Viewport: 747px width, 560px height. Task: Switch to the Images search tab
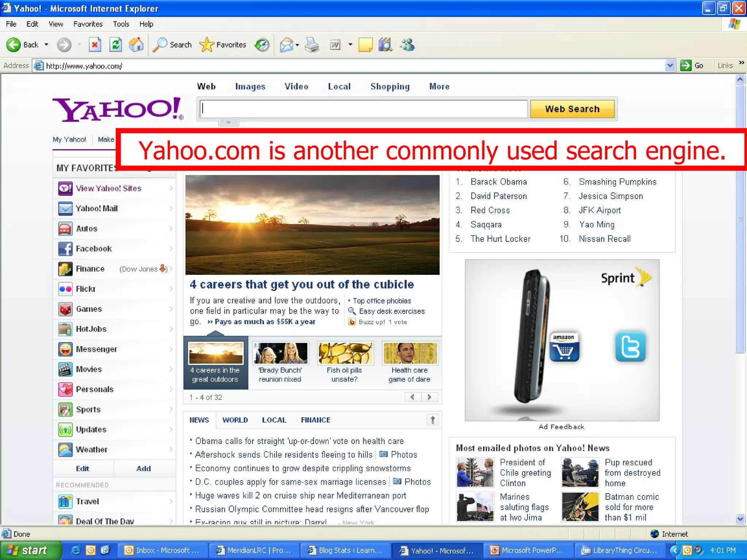(250, 86)
